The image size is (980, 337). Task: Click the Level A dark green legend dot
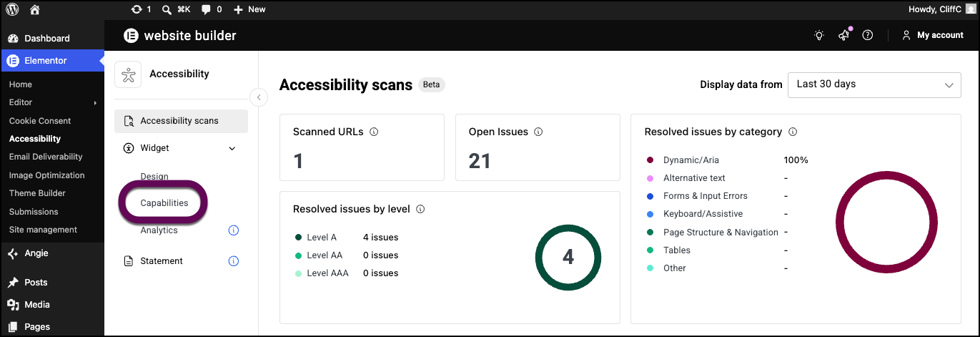click(297, 238)
